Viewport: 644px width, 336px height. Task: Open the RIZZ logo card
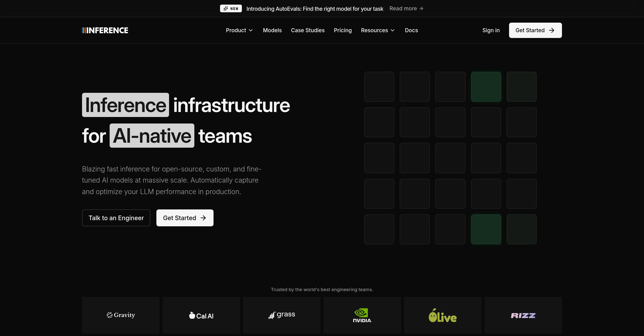tap(523, 315)
